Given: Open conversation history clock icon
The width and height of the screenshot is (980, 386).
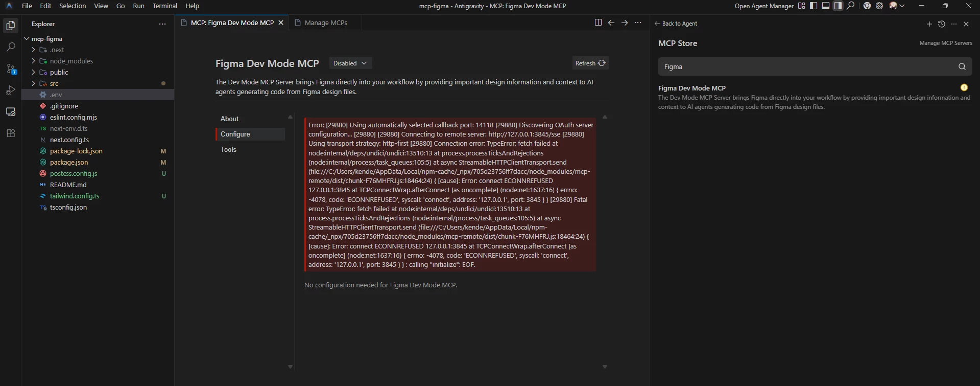Looking at the screenshot, I should [942, 24].
